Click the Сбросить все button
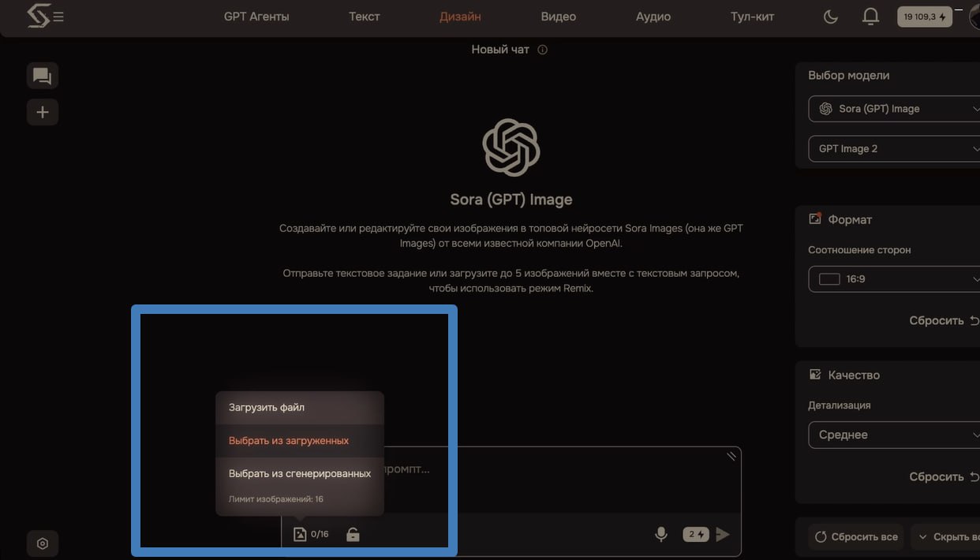980x560 pixels. 856,536
